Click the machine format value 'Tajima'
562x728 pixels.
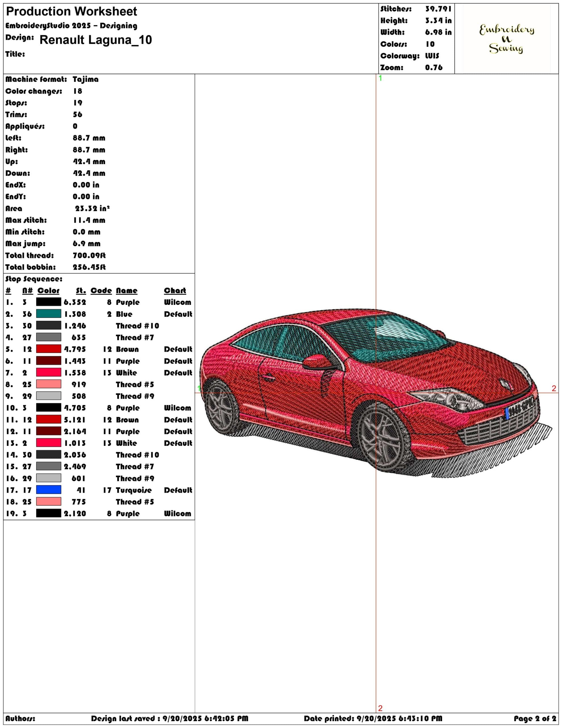[x=86, y=79]
